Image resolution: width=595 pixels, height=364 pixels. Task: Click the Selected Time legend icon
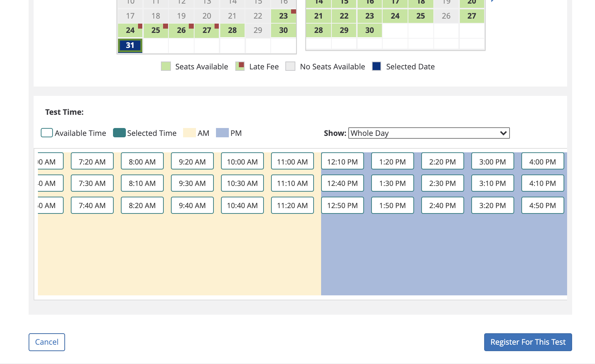(x=119, y=133)
